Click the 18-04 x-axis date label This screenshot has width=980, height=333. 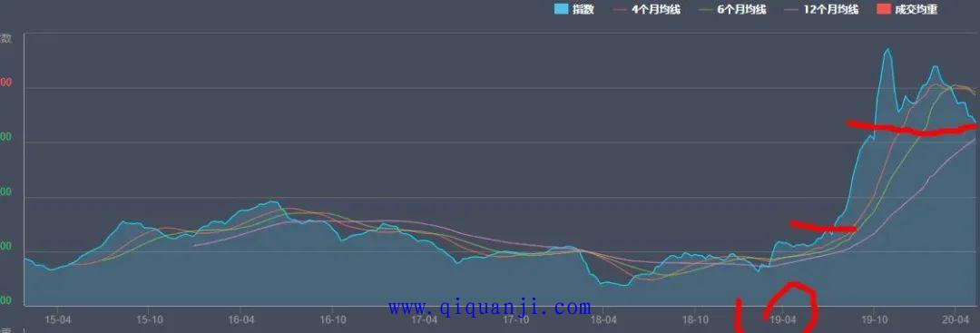605,319
